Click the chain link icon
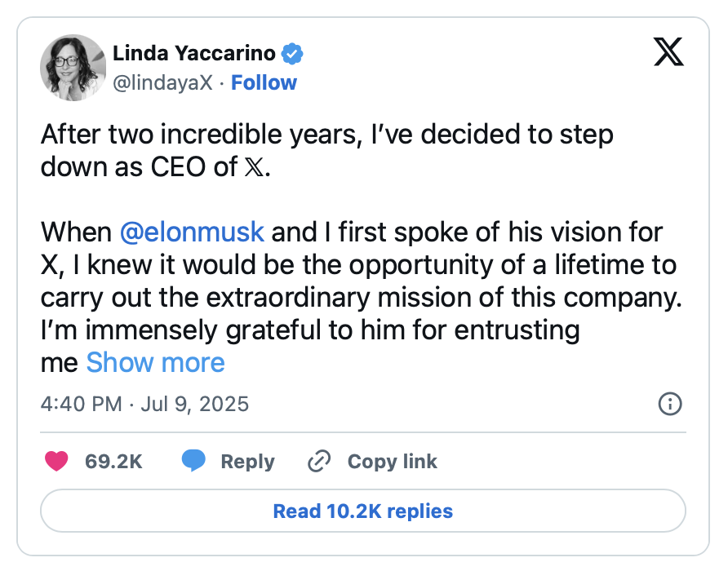Image resolution: width=728 pixels, height=571 pixels. (319, 461)
